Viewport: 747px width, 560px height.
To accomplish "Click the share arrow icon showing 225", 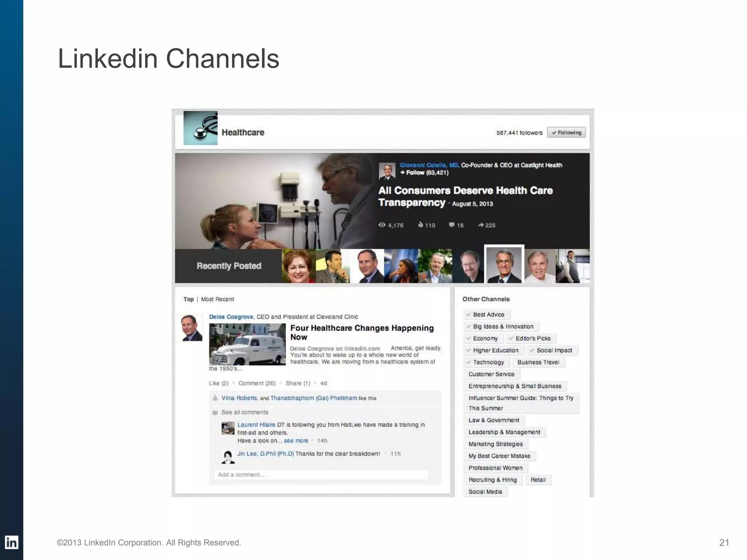I will pos(481,225).
